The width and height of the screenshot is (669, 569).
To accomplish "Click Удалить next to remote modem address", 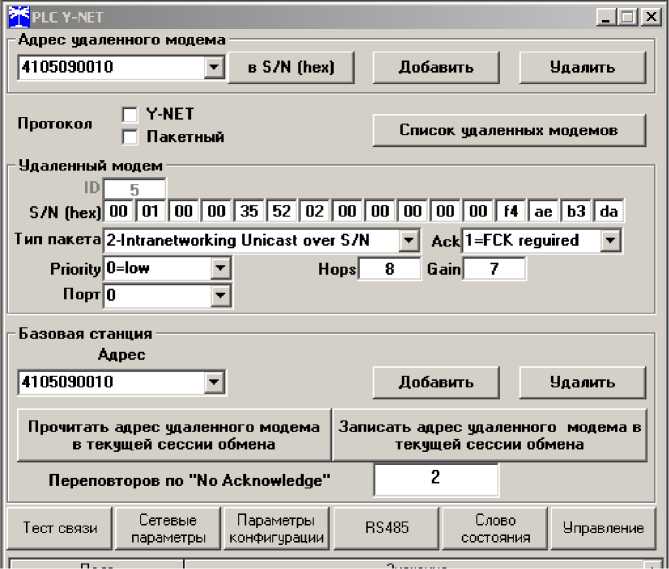I will click(582, 67).
